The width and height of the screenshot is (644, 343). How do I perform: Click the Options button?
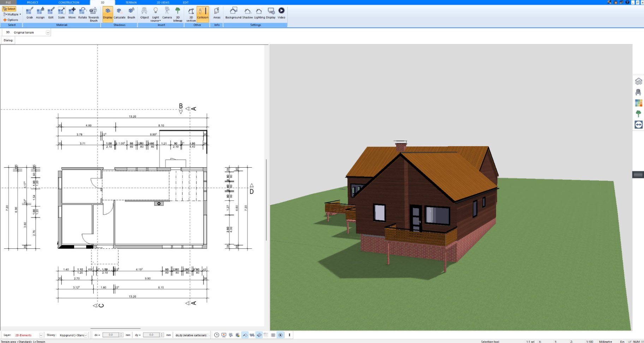tap(11, 20)
